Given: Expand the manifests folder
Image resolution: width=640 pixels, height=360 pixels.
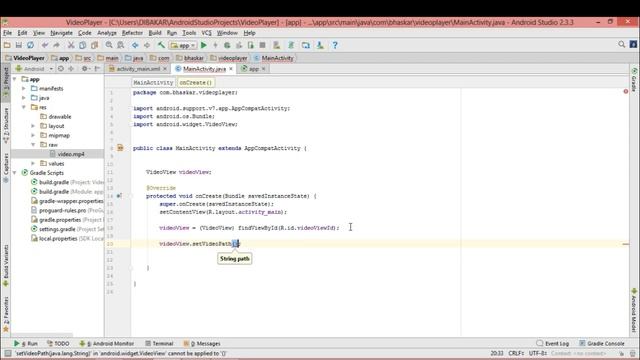Looking at the screenshot, I should [24, 89].
